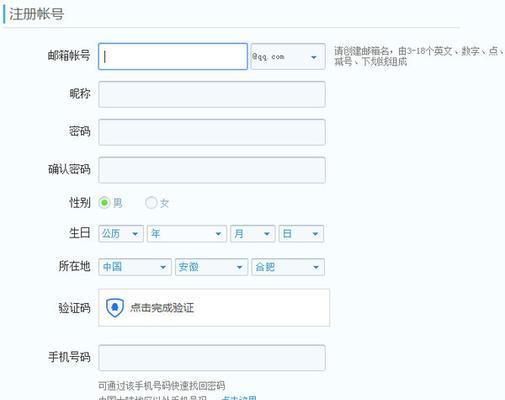Click into the 手机号码 phone number field
Image resolution: width=505 pixels, height=400 pixels.
click(212, 358)
